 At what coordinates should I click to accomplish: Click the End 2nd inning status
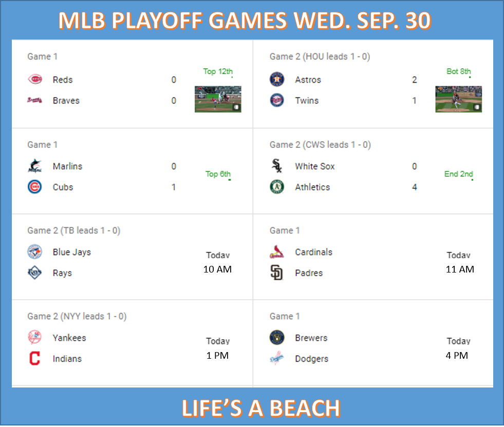coord(458,174)
